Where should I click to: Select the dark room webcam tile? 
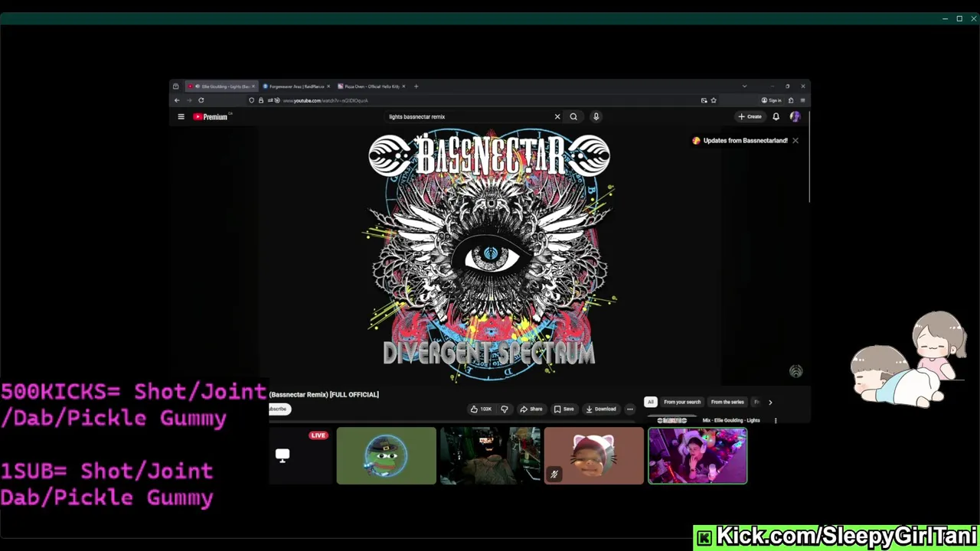[490, 455]
